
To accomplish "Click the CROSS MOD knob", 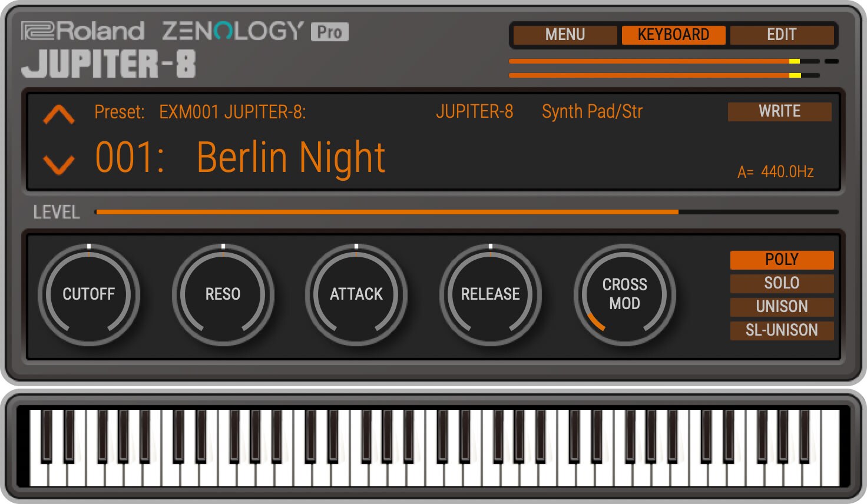I will click(625, 294).
